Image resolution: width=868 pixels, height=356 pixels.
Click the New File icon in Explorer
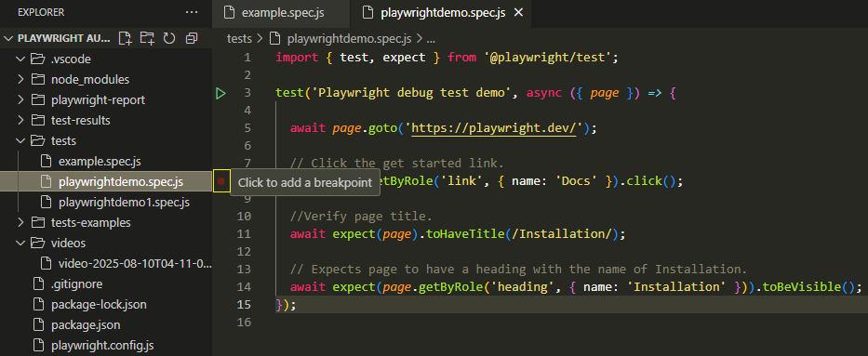coord(126,38)
